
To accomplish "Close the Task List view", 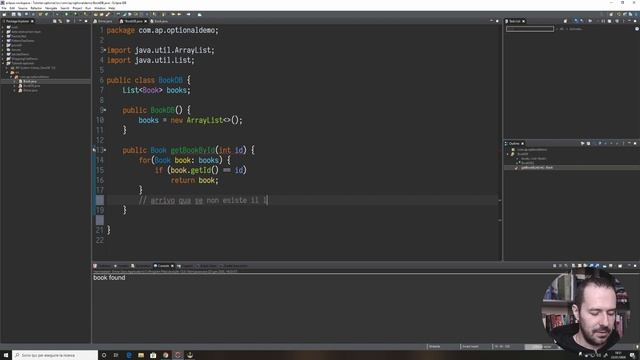I will click(523, 21).
